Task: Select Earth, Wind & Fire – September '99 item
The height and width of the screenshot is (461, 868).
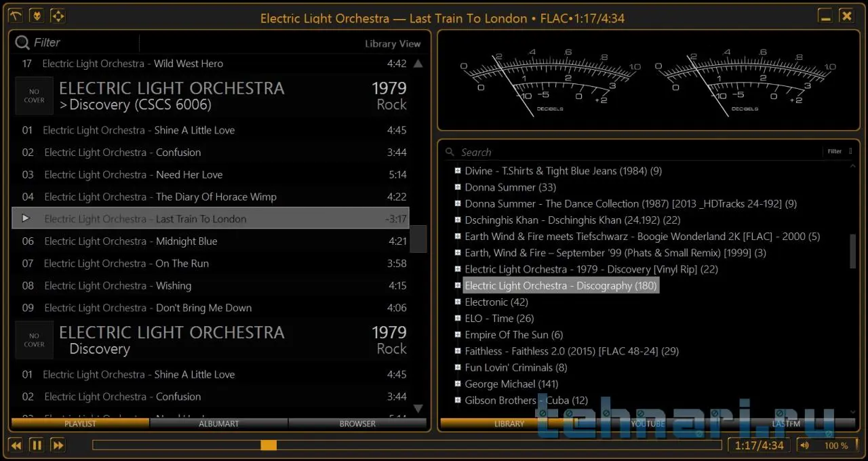Action: [615, 253]
